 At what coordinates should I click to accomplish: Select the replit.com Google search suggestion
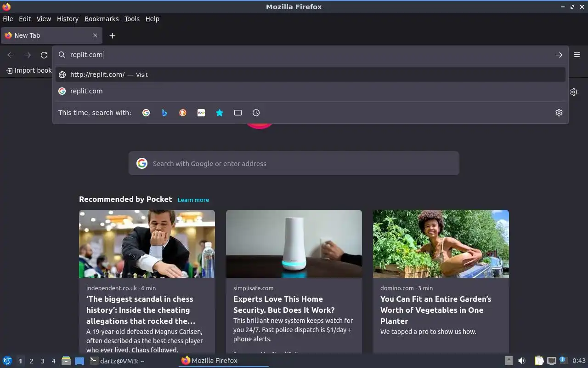pos(311,91)
